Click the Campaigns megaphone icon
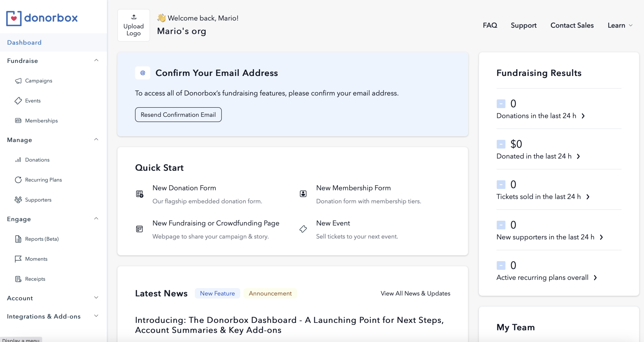Viewport: 644px width, 342px height. [x=18, y=81]
